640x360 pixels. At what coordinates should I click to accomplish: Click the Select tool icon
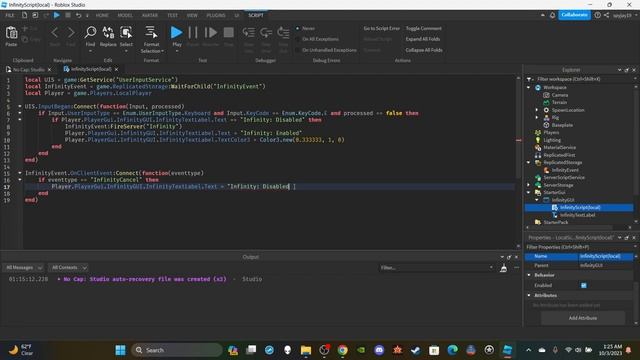[x=126, y=32]
